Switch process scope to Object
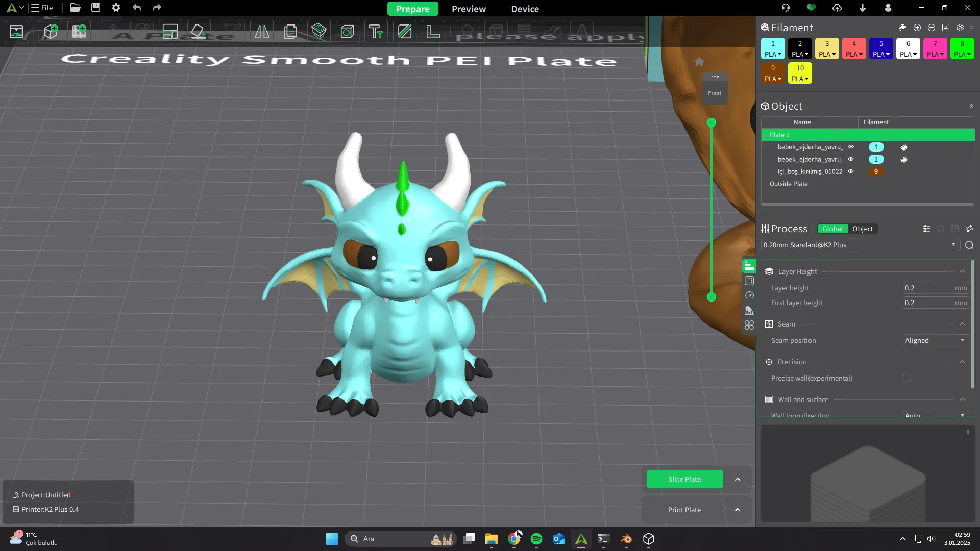Screen dimensions: 980x551 pos(863,229)
